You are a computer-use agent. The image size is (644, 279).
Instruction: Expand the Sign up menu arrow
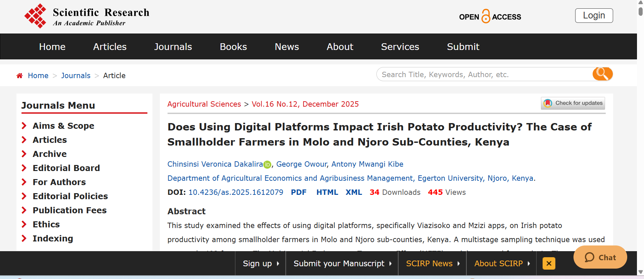point(278,264)
